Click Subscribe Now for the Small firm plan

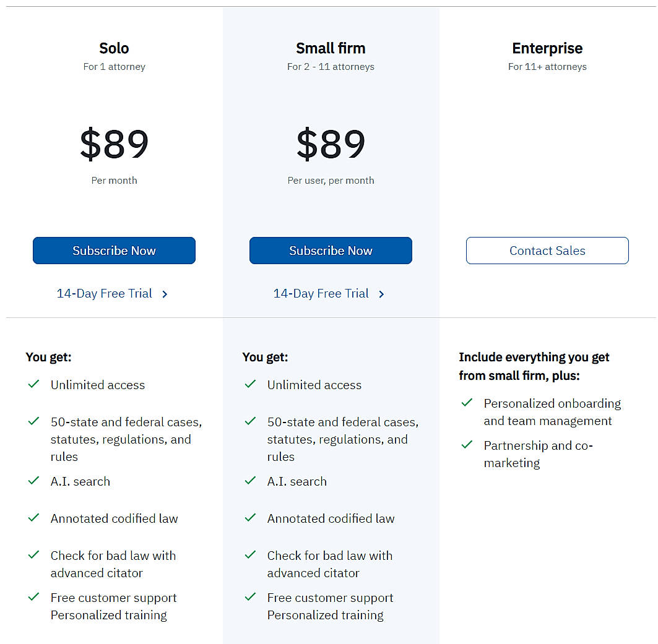(x=331, y=251)
